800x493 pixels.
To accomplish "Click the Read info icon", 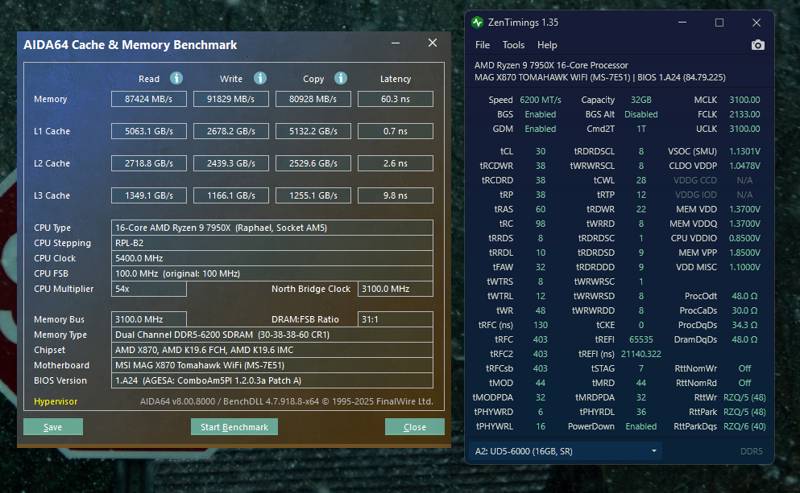I will 177,78.
